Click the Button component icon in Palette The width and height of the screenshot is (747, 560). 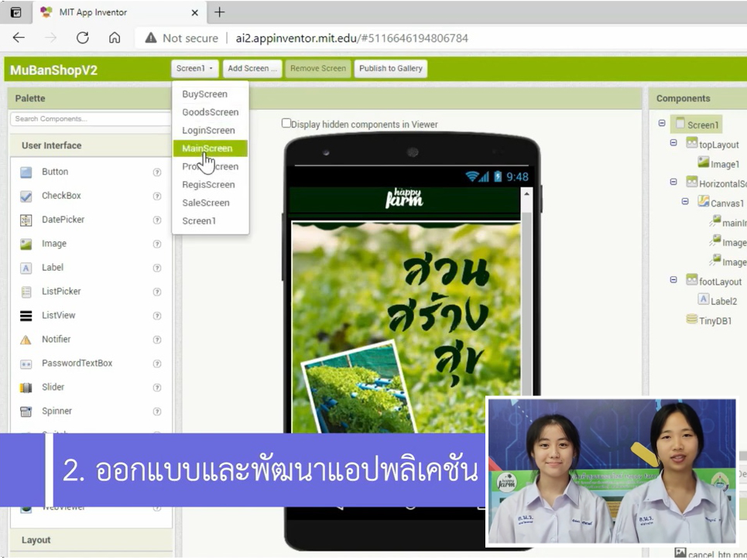click(x=26, y=172)
